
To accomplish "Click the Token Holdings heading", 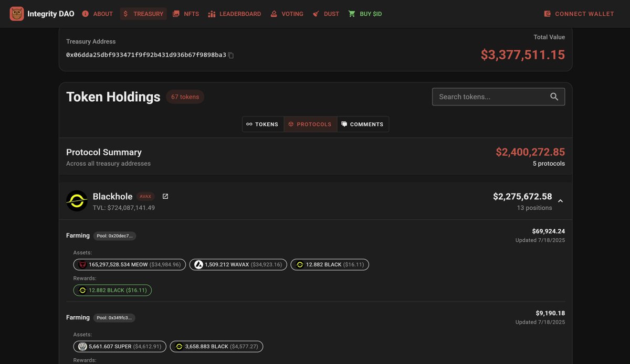I will [x=113, y=97].
